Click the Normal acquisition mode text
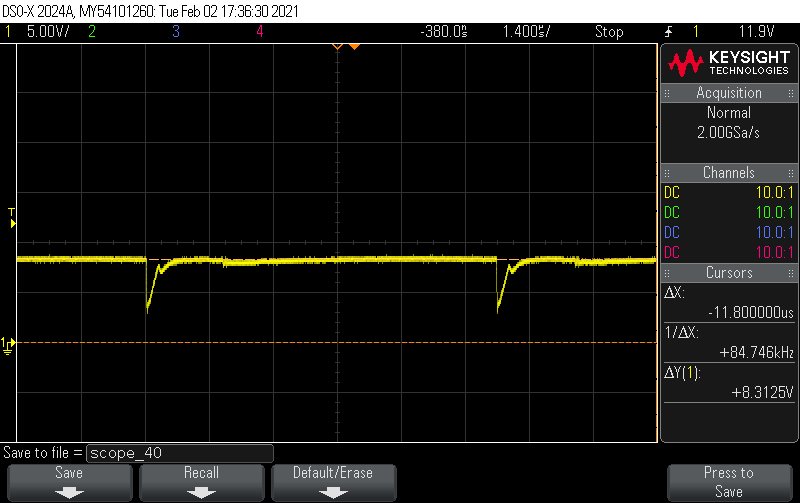The width and height of the screenshot is (800, 503). pyautogui.click(x=729, y=113)
